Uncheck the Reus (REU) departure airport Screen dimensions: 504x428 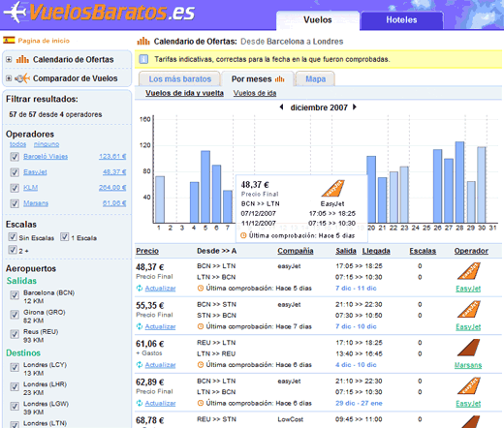[x=15, y=334]
